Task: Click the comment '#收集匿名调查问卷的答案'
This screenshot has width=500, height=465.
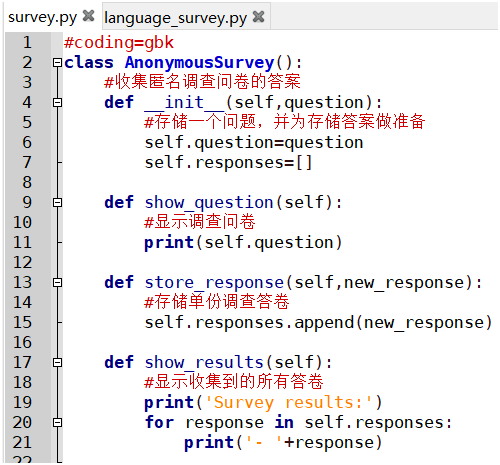Action: (202, 82)
